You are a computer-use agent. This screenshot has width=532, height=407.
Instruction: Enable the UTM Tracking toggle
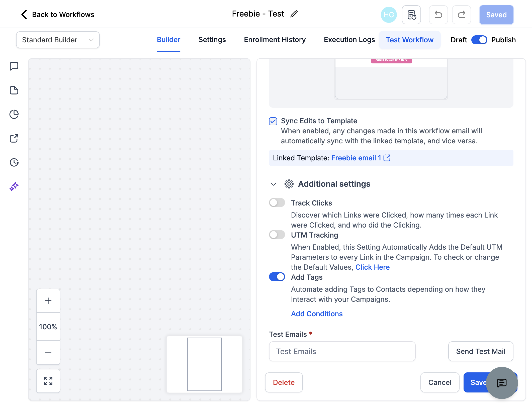277,235
